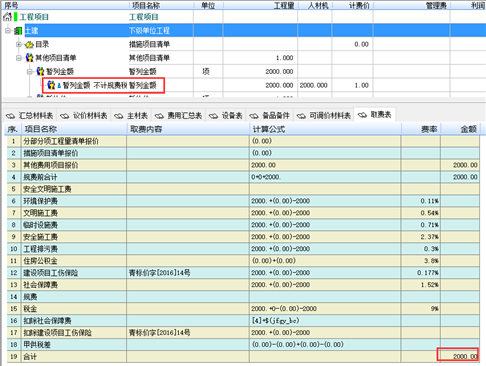Open the 汇总材料表 tab

(x=30, y=116)
